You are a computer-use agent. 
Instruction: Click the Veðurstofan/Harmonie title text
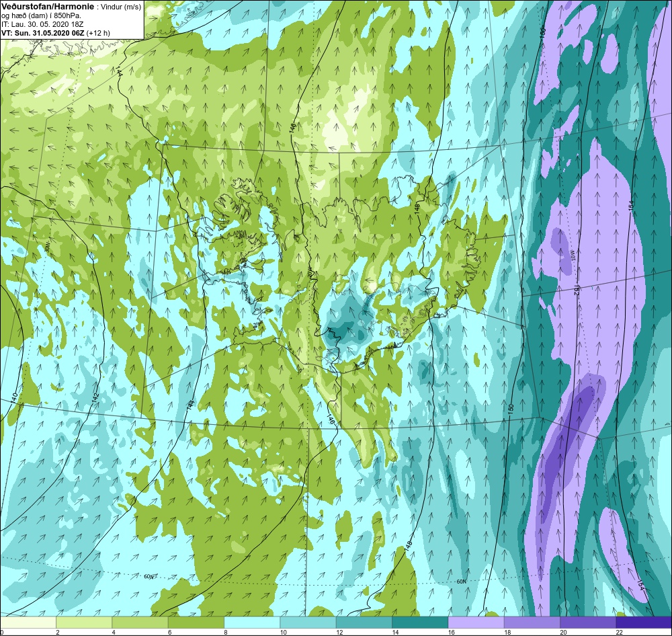tap(46, 7)
